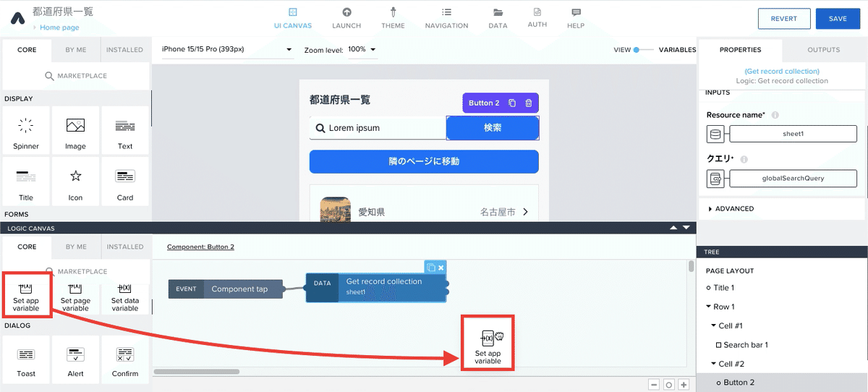Screen dimensions: 868x392
Task: Collapse Cell #2 in the tree
Action: point(714,364)
